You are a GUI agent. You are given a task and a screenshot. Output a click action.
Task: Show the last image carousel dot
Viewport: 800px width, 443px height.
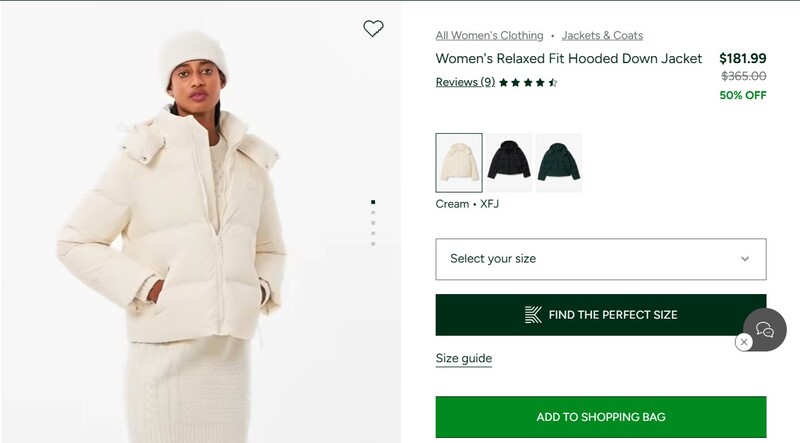pyautogui.click(x=373, y=243)
